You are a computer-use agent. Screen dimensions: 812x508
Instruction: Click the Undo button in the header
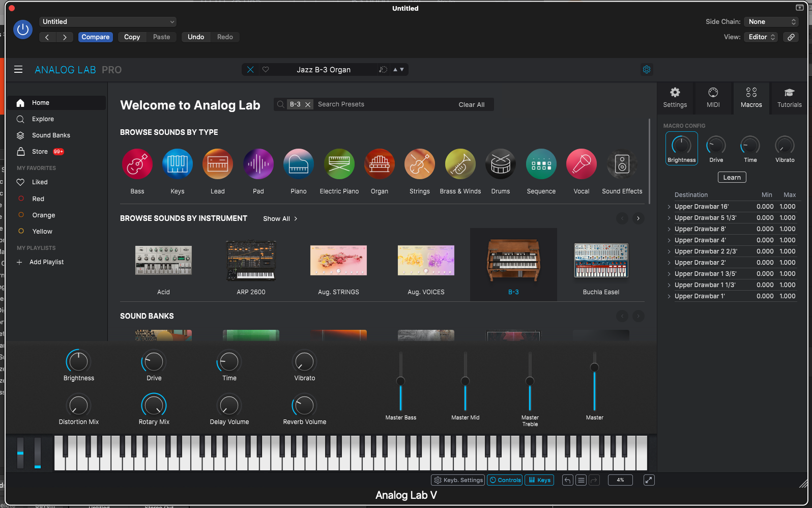click(196, 37)
